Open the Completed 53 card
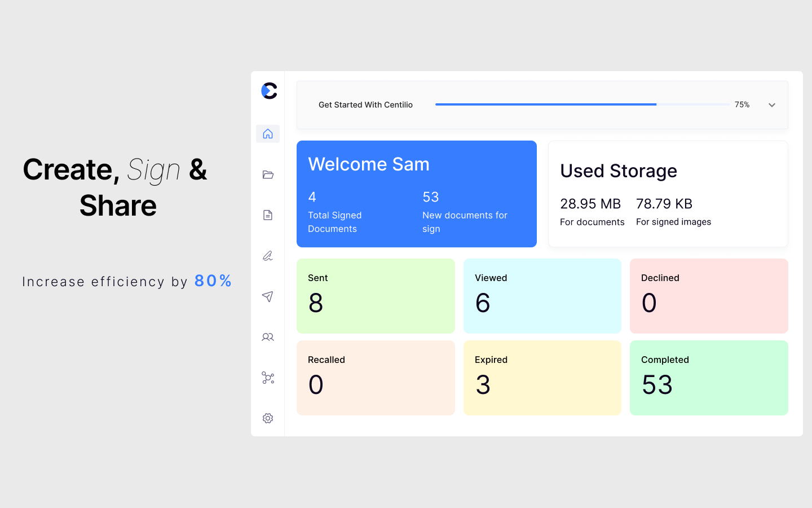This screenshot has height=508, width=812. tap(709, 378)
